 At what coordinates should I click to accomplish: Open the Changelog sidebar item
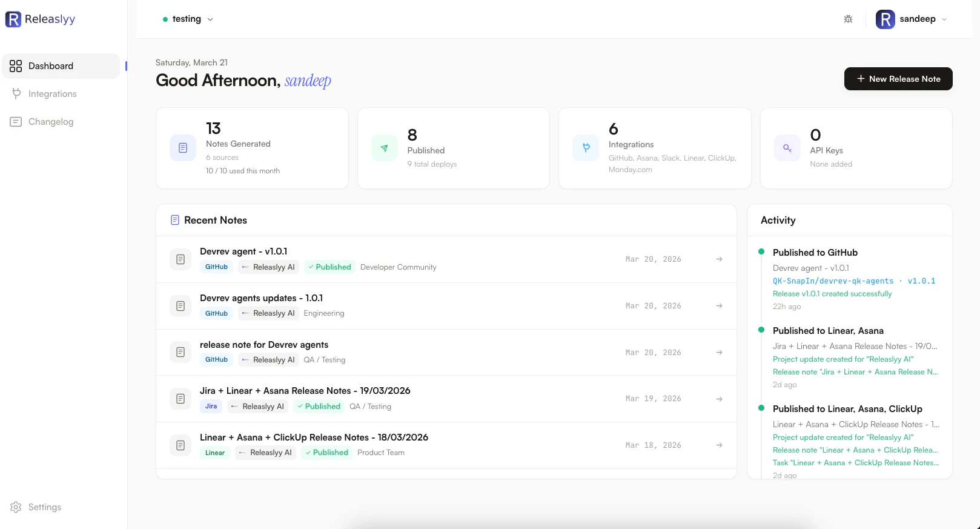[x=61, y=122]
